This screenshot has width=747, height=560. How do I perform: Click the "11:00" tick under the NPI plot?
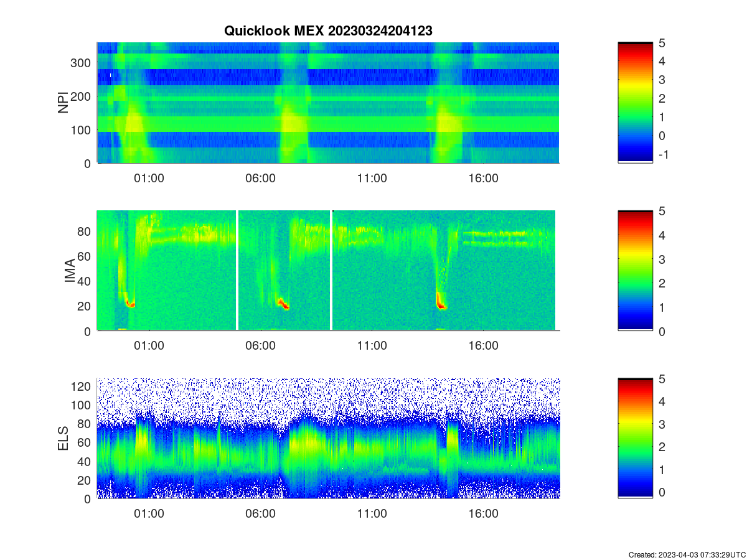[x=372, y=178]
